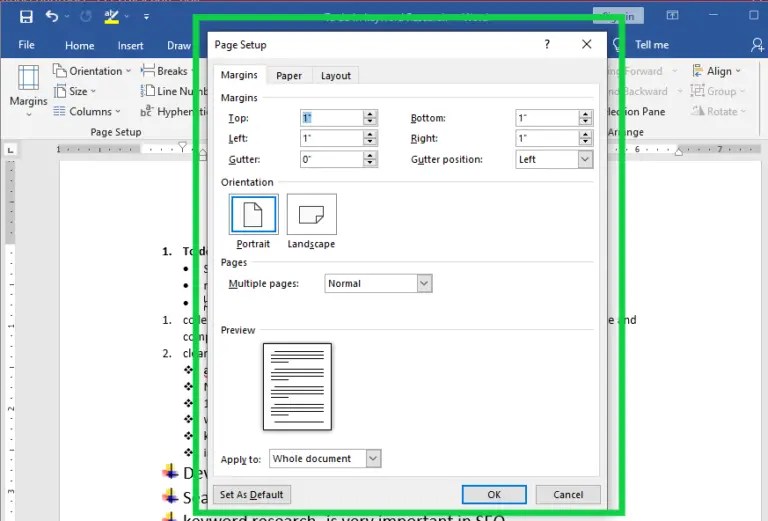768x521 pixels.
Task: Click the Save icon in the quick access toolbar
Action: tap(26, 17)
